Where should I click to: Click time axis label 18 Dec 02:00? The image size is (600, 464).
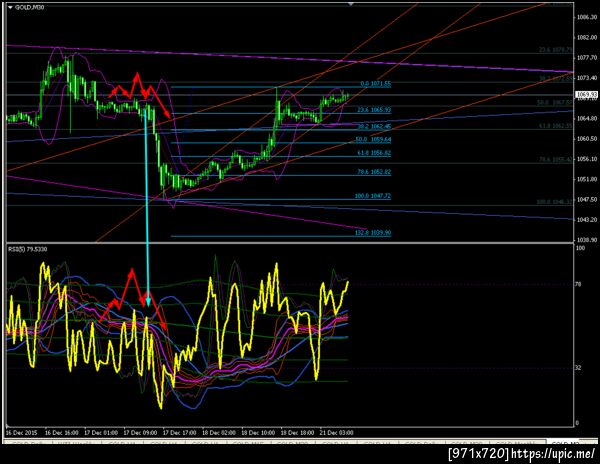(219, 433)
